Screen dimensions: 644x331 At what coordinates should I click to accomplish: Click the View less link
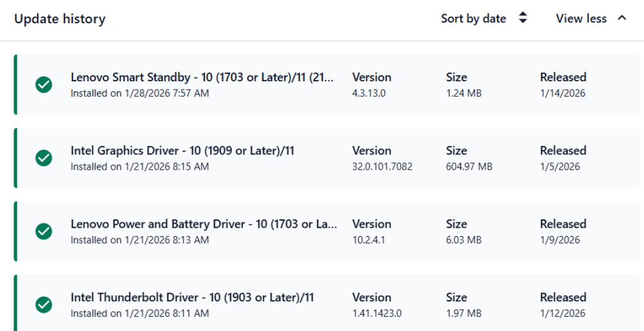581,19
